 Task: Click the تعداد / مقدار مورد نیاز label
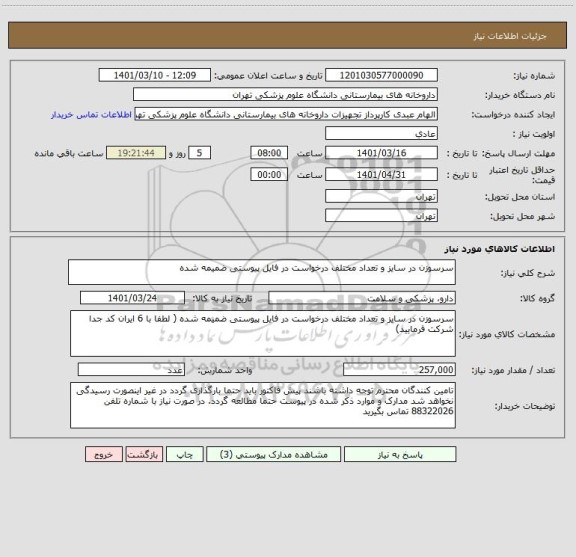coord(513,370)
